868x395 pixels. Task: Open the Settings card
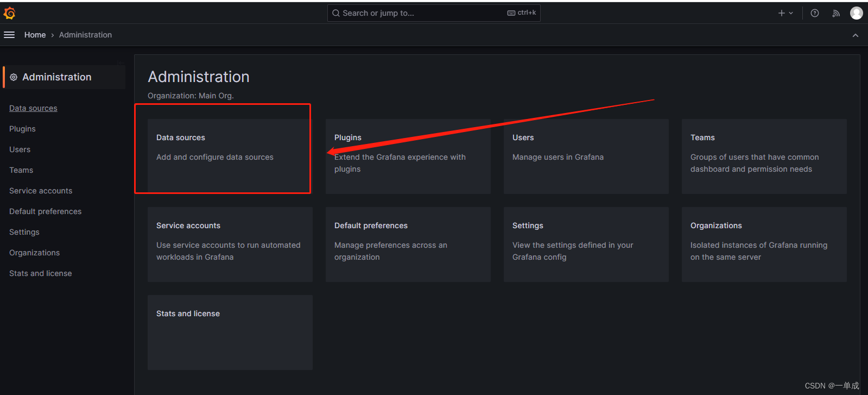coord(586,244)
